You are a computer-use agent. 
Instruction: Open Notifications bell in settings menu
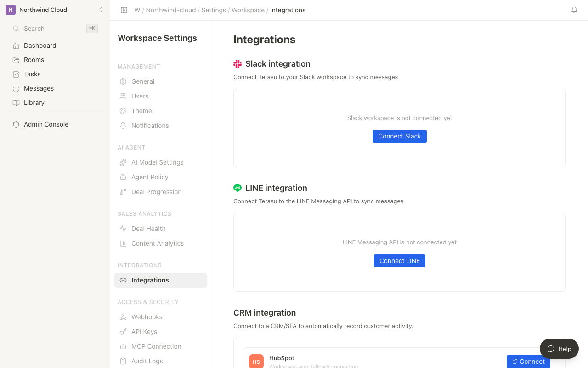click(x=123, y=126)
